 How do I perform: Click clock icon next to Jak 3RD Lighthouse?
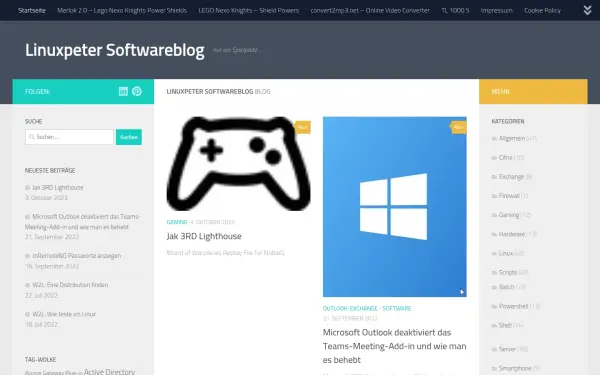(28, 188)
